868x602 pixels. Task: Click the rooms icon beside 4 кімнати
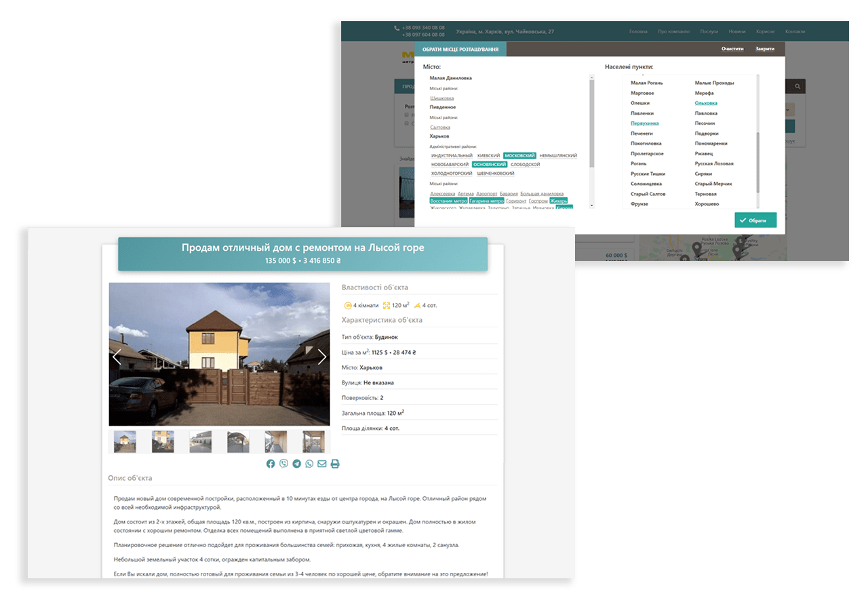348,305
